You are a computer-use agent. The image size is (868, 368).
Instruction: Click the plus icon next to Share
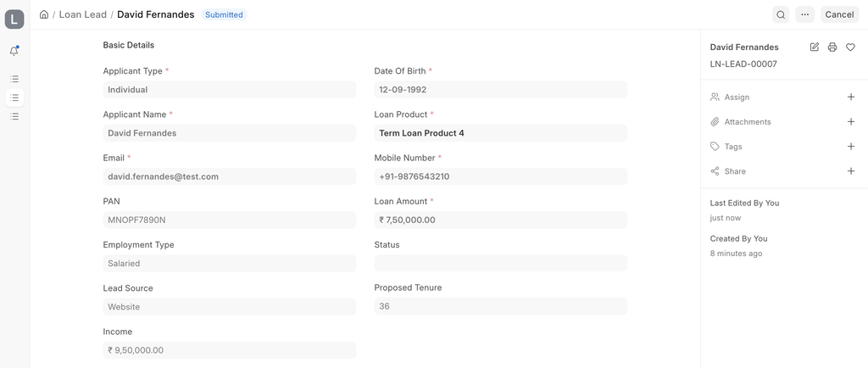click(851, 171)
